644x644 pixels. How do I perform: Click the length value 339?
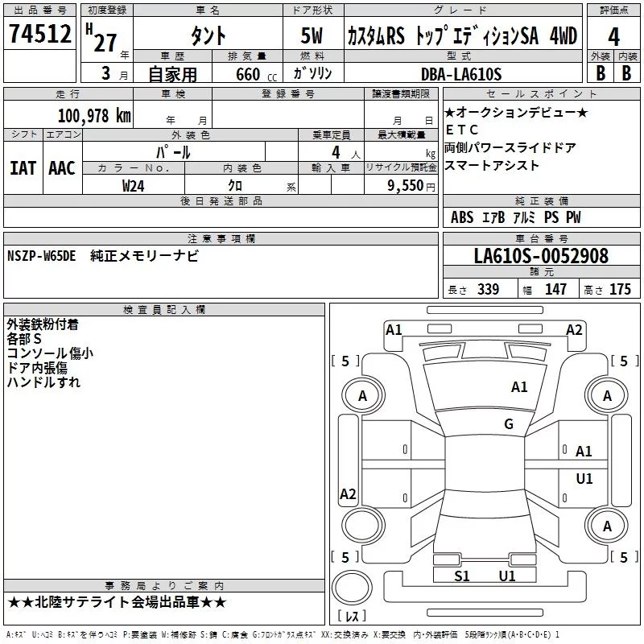[x=488, y=289]
